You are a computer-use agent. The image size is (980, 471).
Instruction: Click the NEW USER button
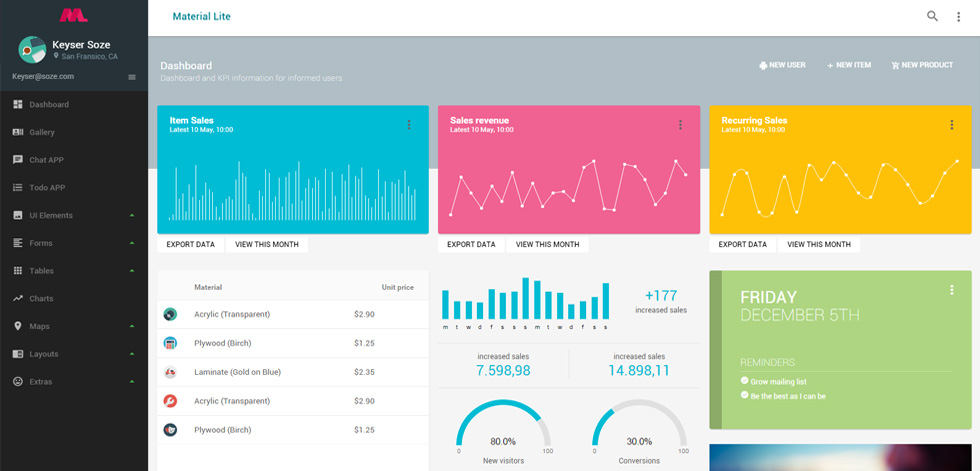pyautogui.click(x=782, y=65)
